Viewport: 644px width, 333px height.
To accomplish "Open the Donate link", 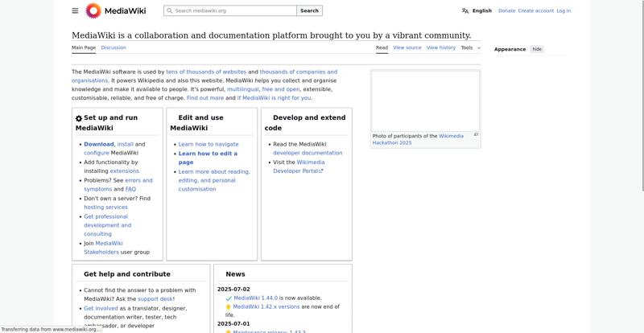I will click(x=507, y=10).
